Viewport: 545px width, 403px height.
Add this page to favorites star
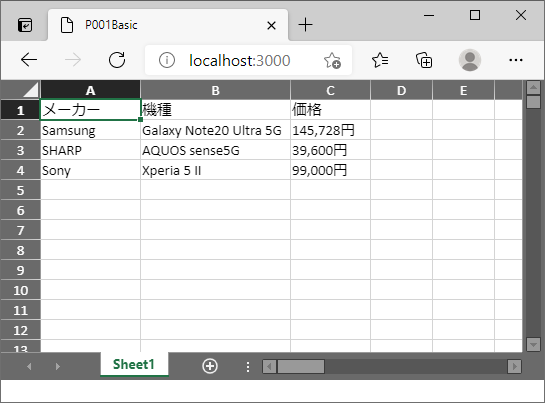pos(332,61)
